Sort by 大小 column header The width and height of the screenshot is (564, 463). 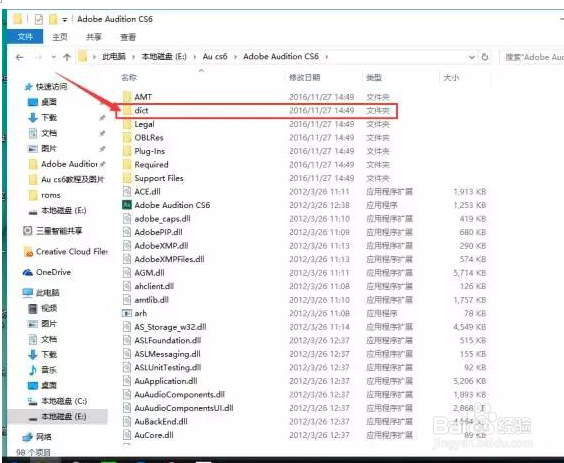pos(451,77)
